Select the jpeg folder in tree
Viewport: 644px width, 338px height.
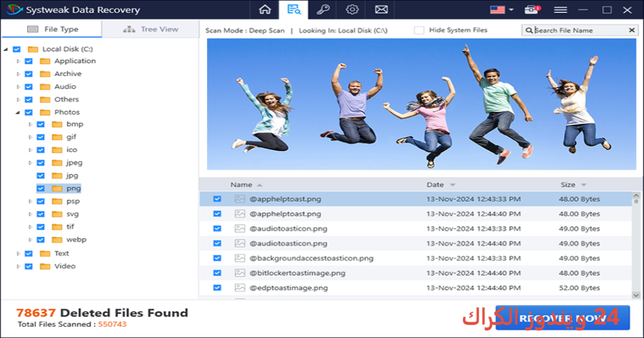74,163
